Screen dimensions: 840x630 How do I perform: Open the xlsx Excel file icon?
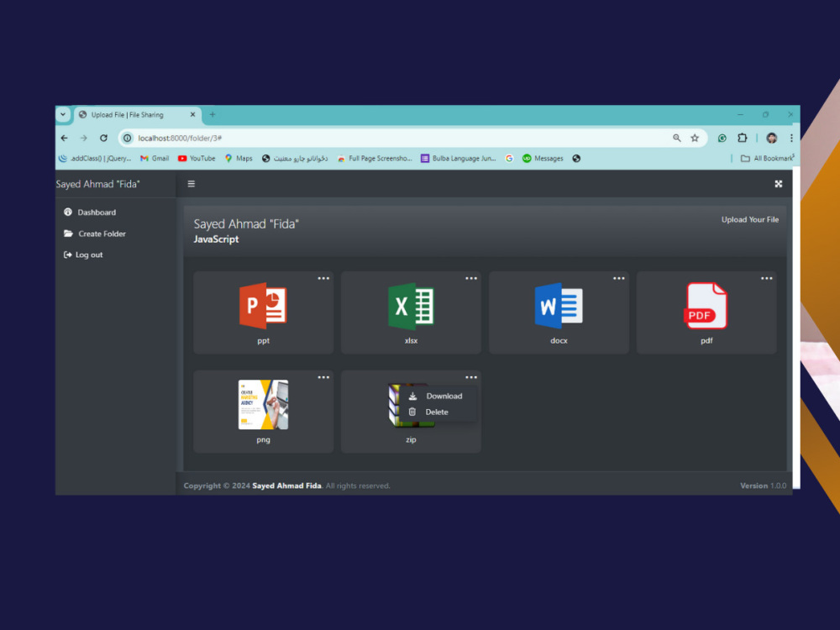click(x=411, y=306)
